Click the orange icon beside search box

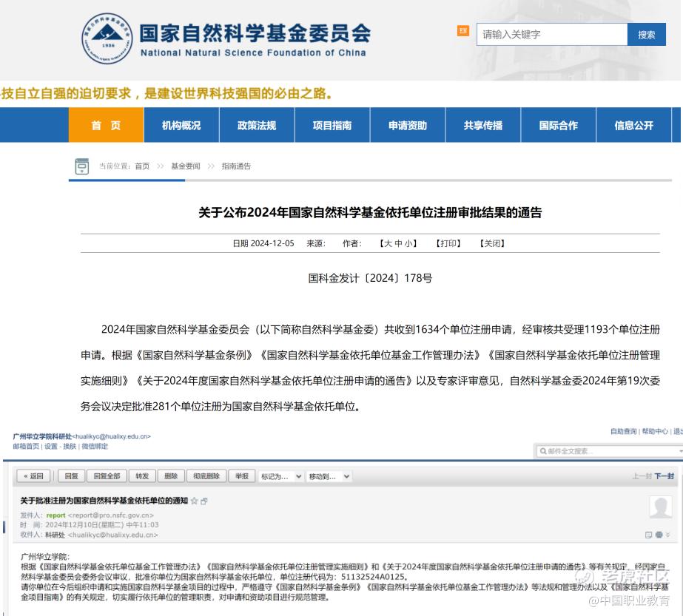coord(463,31)
